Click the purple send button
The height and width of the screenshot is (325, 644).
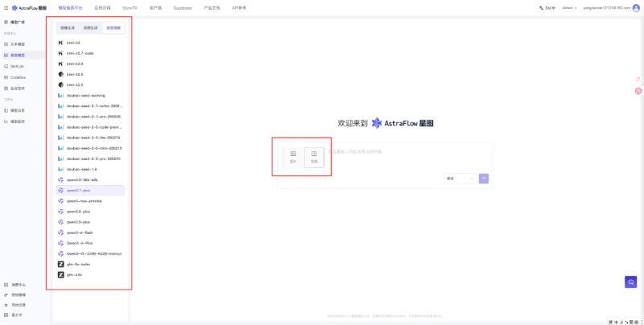pyautogui.click(x=484, y=179)
